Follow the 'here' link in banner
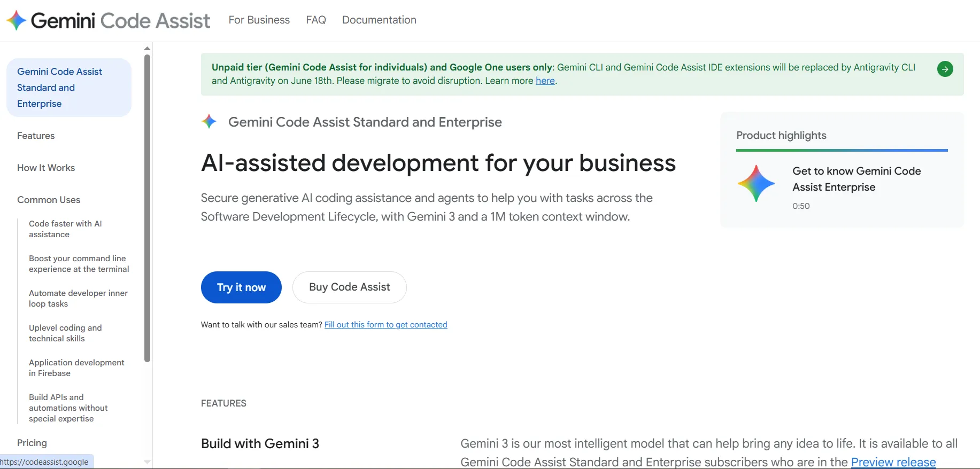Screen dimensions: 980x469 tap(545, 81)
